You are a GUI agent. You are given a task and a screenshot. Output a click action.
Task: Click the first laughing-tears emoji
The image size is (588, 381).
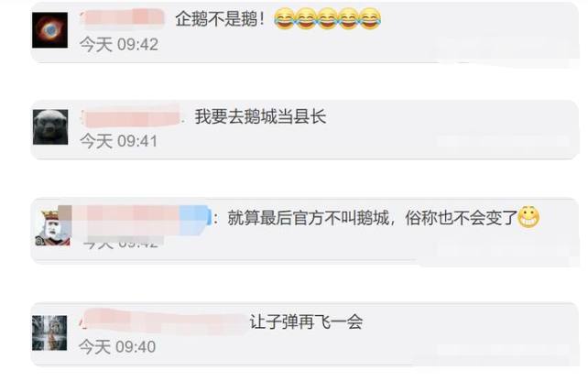click(284, 18)
